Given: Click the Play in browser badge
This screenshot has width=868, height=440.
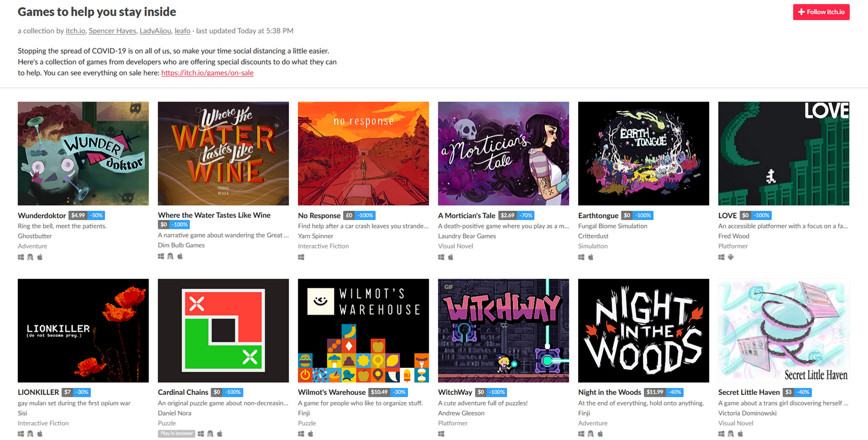Looking at the screenshot, I should pyautogui.click(x=176, y=433).
